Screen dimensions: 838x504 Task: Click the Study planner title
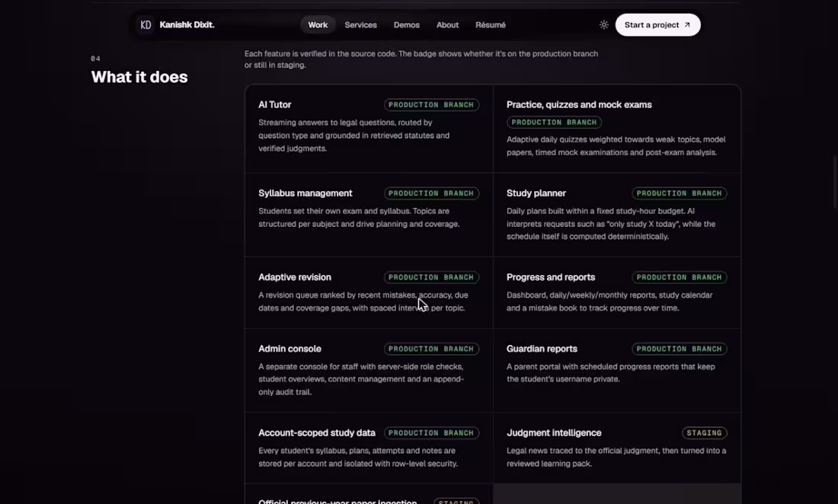pos(536,193)
